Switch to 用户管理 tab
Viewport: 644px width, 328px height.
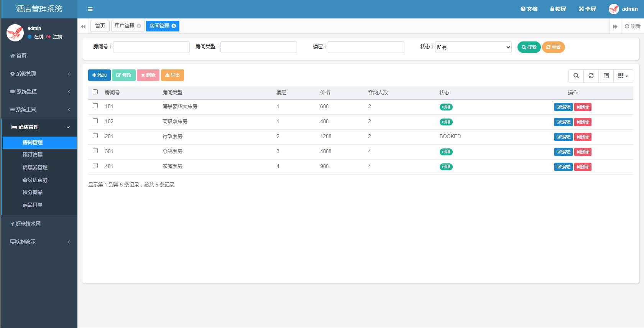[125, 26]
